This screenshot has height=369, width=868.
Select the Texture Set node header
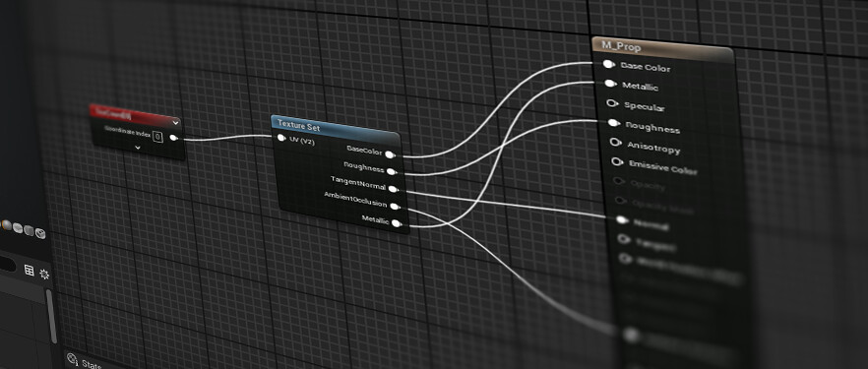(x=335, y=127)
